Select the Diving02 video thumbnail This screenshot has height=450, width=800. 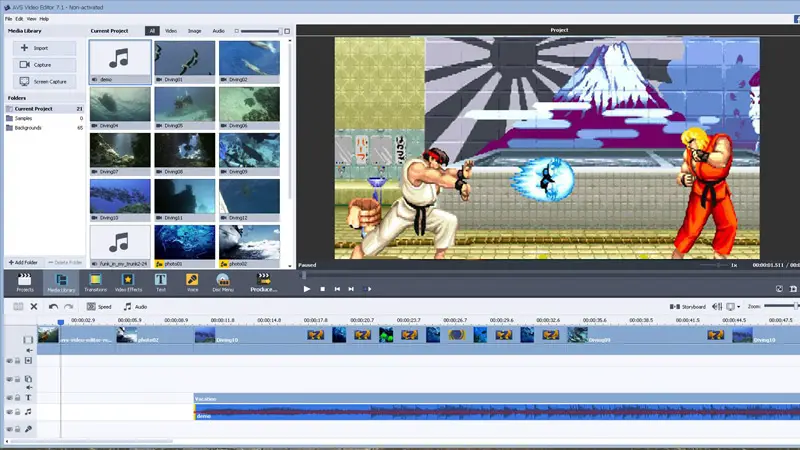(x=249, y=62)
